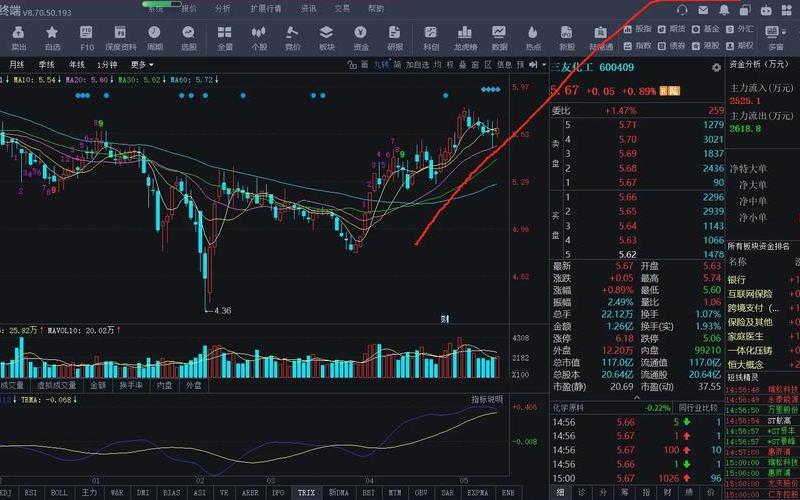
Task: Switch chart to 年线 yearly period
Action: [77, 65]
